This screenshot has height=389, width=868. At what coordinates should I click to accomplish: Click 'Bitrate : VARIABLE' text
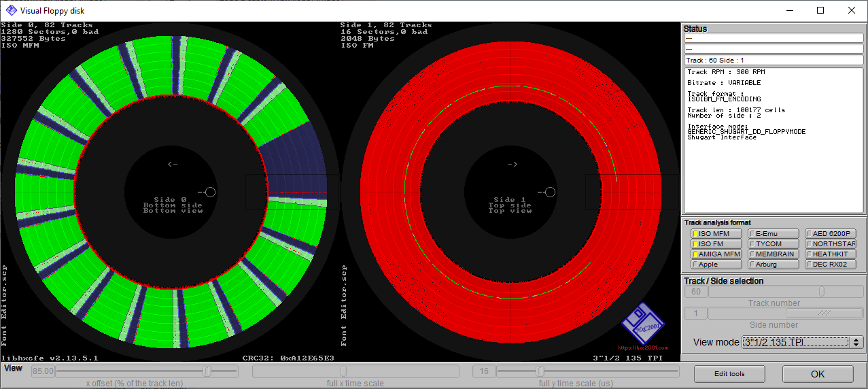(x=724, y=83)
